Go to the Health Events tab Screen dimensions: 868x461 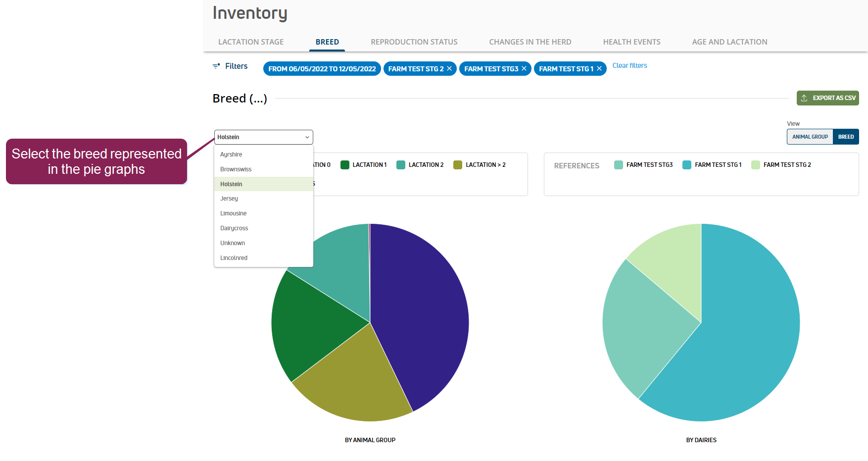coord(631,42)
